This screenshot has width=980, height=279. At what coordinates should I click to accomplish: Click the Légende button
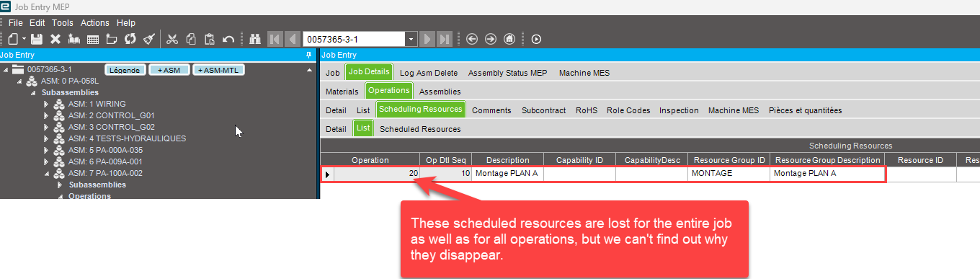[x=125, y=70]
